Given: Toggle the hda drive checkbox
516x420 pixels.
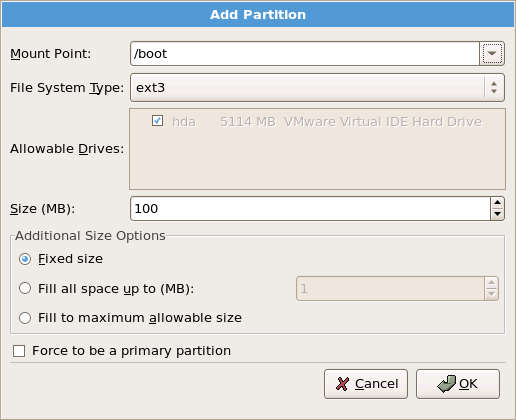Looking at the screenshot, I should [x=157, y=121].
